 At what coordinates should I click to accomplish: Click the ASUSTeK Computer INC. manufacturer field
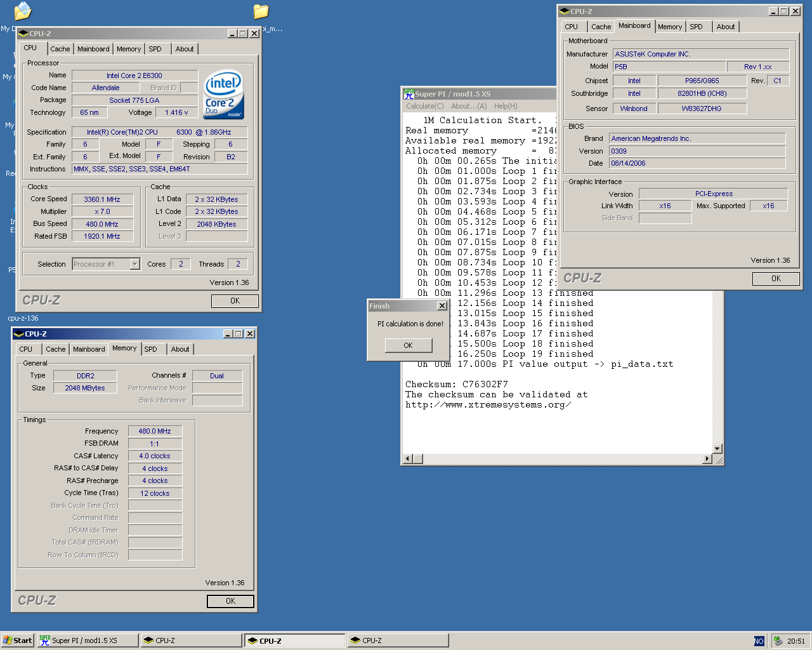[x=701, y=54]
